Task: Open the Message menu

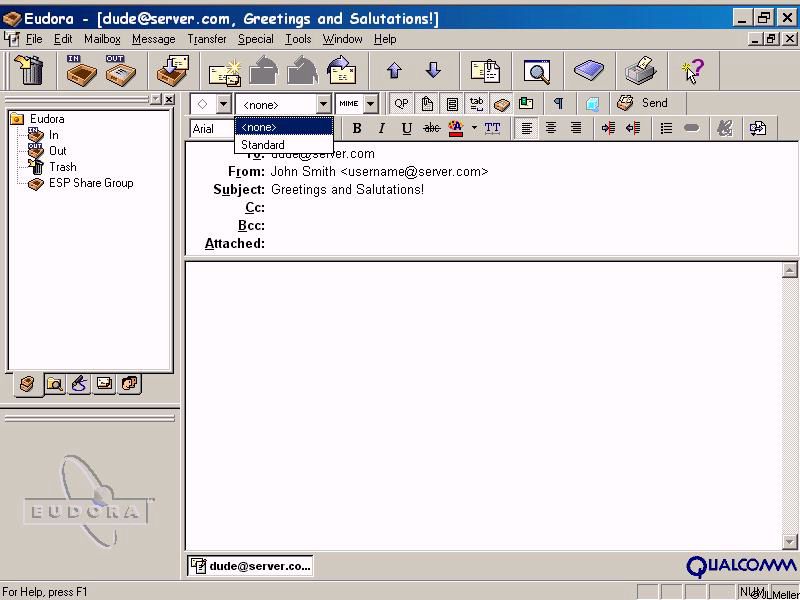Action: tap(153, 39)
